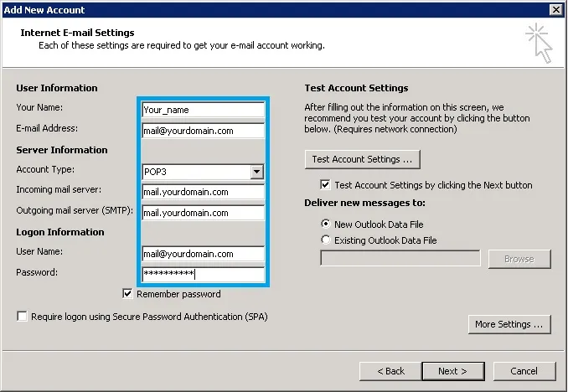Click the wizard cursor icon in header

point(539,43)
